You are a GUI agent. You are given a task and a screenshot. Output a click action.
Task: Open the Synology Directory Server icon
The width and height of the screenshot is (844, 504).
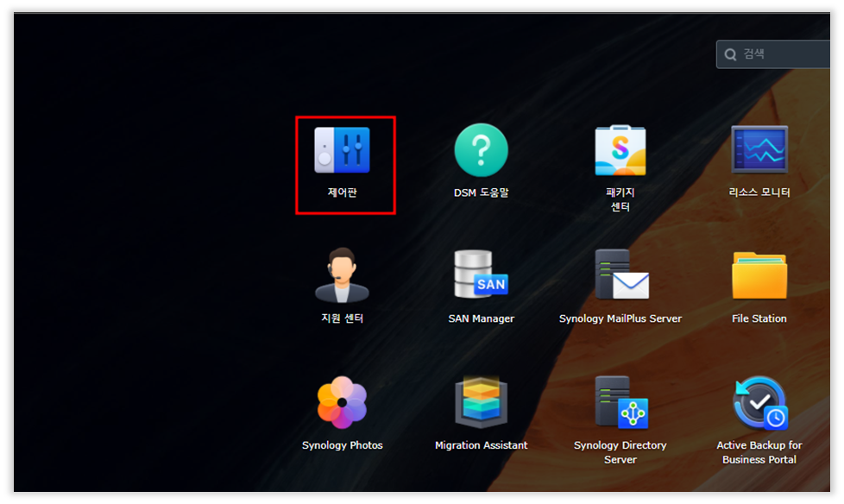[x=621, y=401]
